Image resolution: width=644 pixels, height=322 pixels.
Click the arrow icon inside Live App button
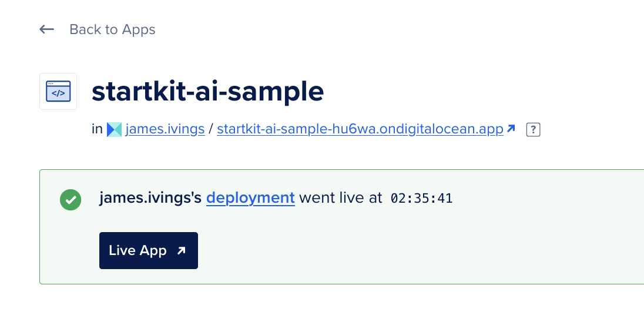[182, 251]
